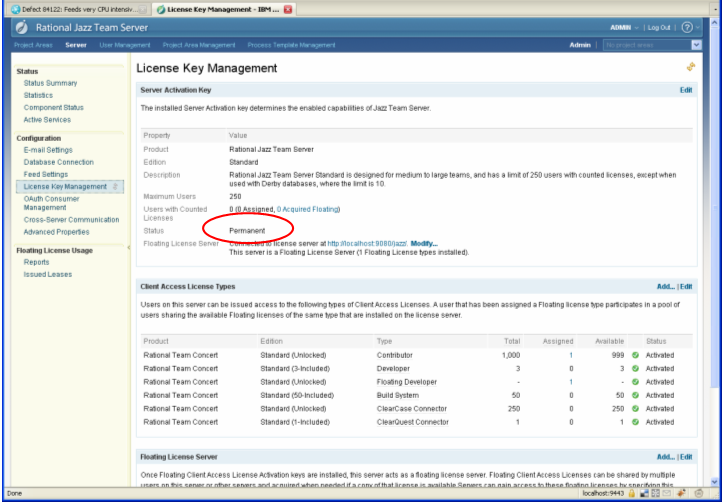The width and height of the screenshot is (724, 504).
Task: Click the page vertical scrollbar up arrow
Action: tap(714, 22)
